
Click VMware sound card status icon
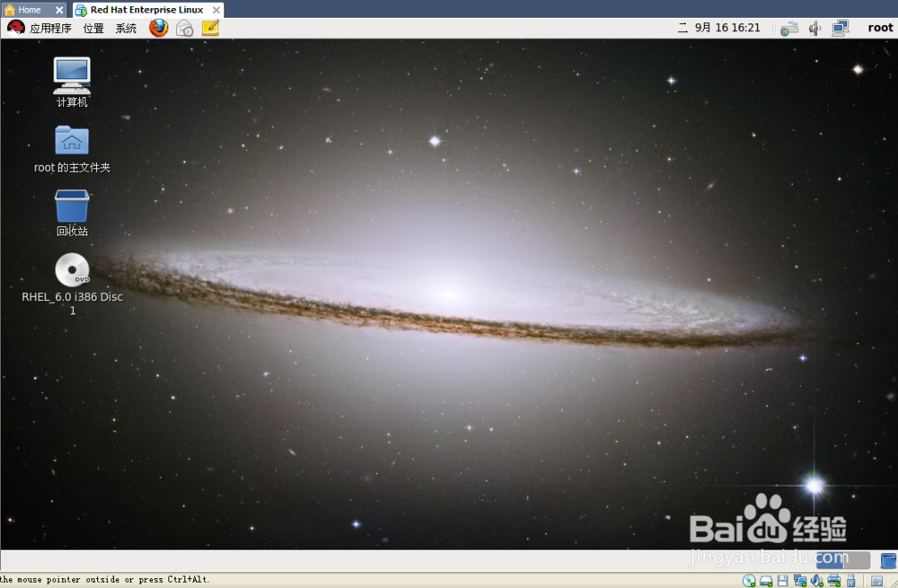tap(816, 581)
